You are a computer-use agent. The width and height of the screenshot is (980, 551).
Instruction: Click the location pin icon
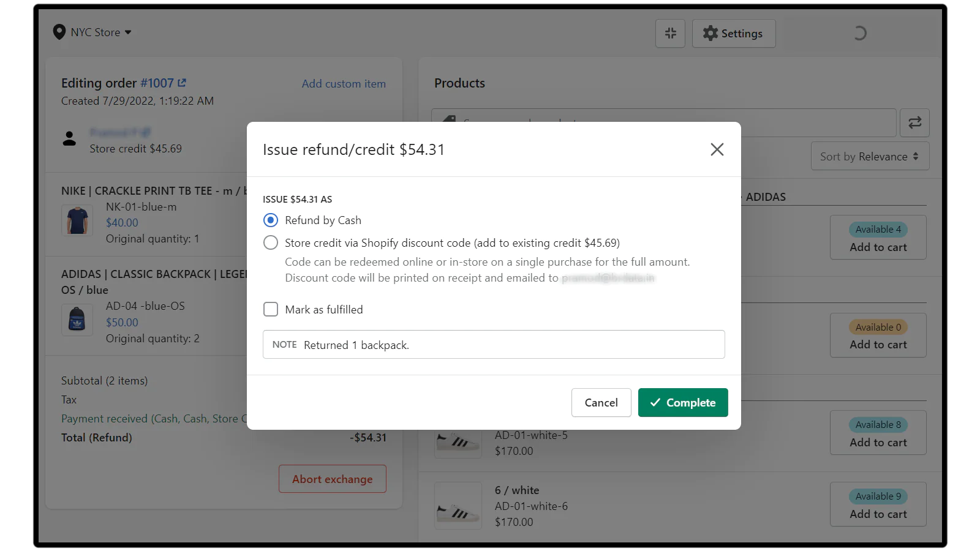coord(59,32)
